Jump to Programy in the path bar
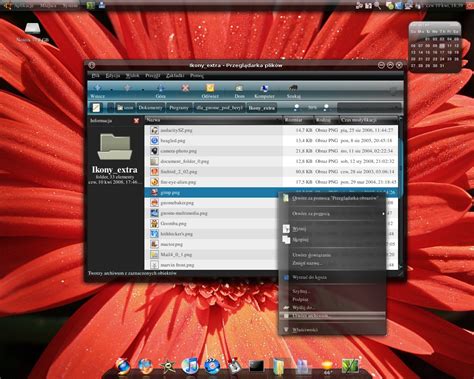Screen dimensions: 474x379 point(179,108)
